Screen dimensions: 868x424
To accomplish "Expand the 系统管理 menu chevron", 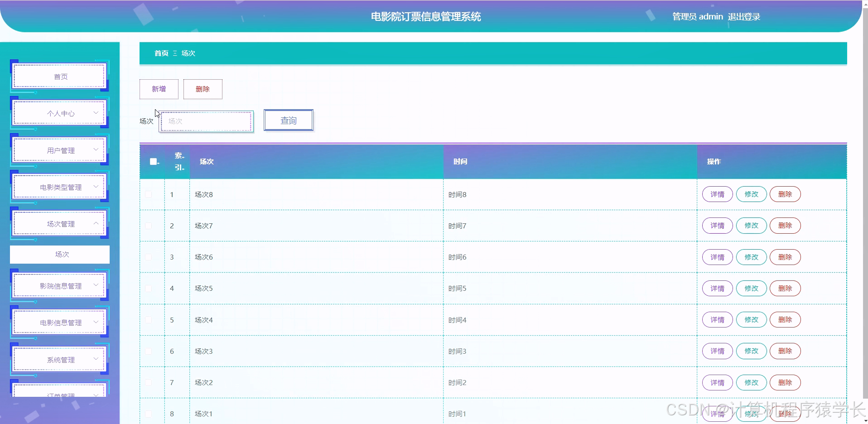I will (96, 359).
